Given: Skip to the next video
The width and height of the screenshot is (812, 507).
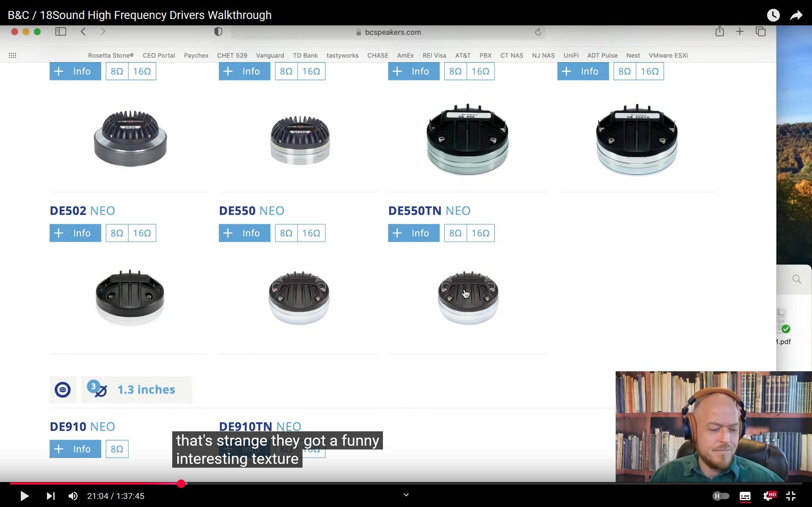Looking at the screenshot, I should pyautogui.click(x=50, y=496).
